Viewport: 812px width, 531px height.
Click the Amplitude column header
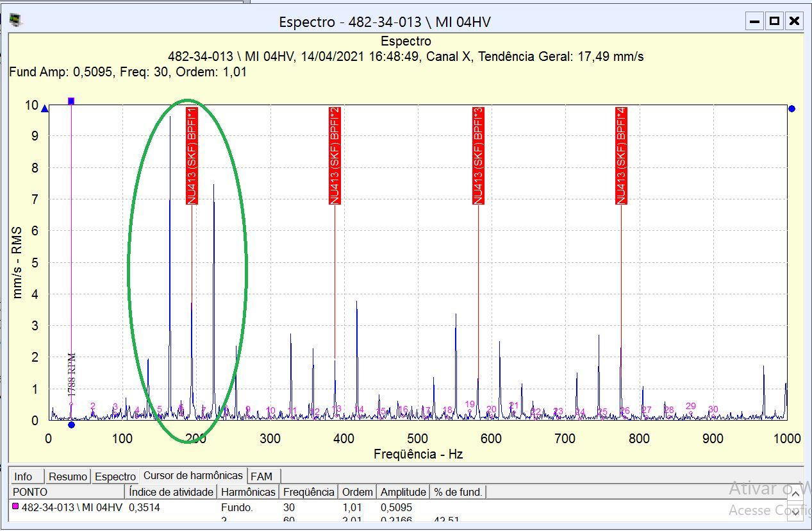403,492
